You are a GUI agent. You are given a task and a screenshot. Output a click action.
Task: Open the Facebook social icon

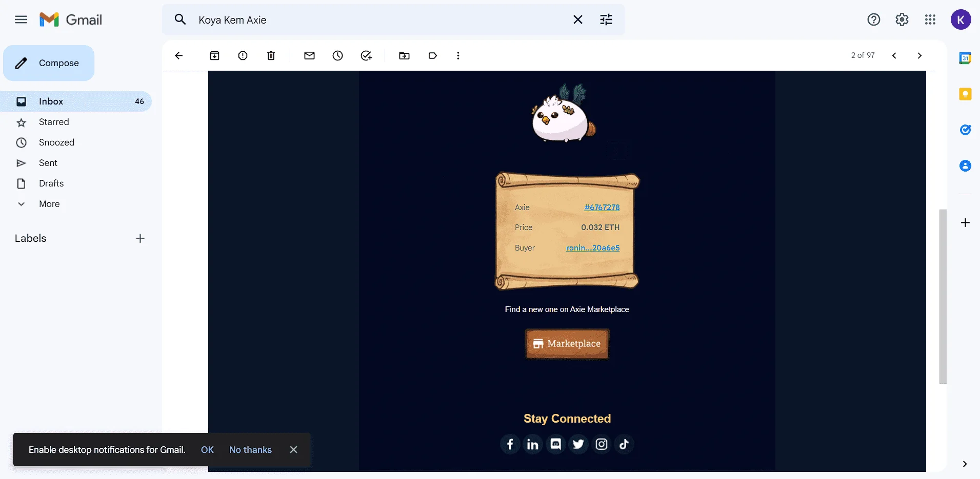click(510, 444)
